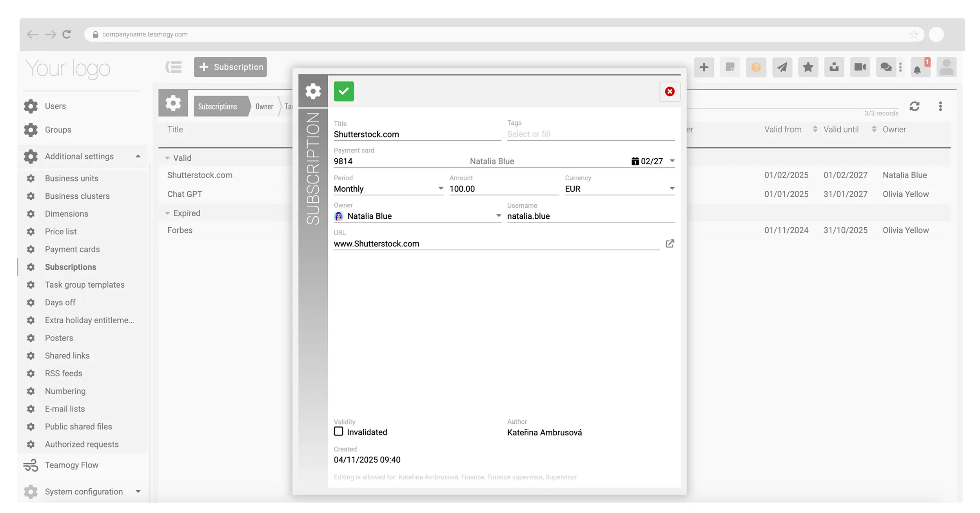Screen dimensions: 980x513
Task: Refresh the subscriptions list
Action: tap(914, 106)
